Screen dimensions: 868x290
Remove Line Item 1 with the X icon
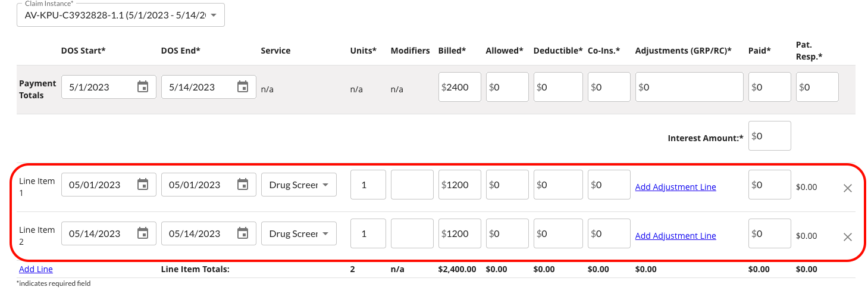pos(848,188)
